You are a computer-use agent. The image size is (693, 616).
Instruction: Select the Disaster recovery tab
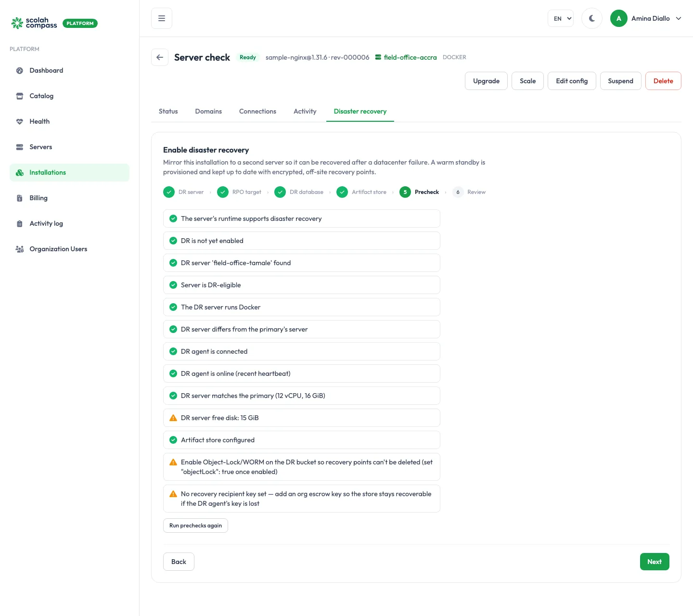point(360,111)
